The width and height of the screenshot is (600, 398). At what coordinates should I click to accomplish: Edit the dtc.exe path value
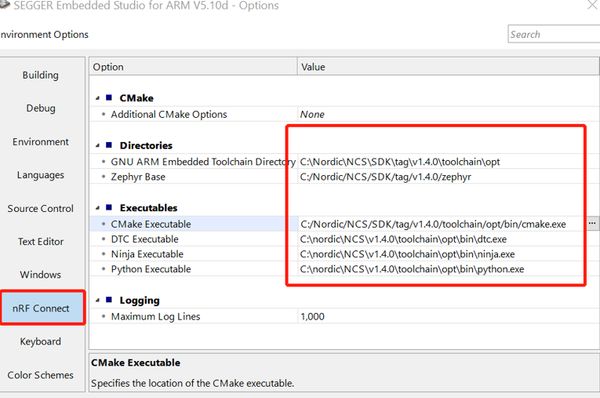(403, 239)
